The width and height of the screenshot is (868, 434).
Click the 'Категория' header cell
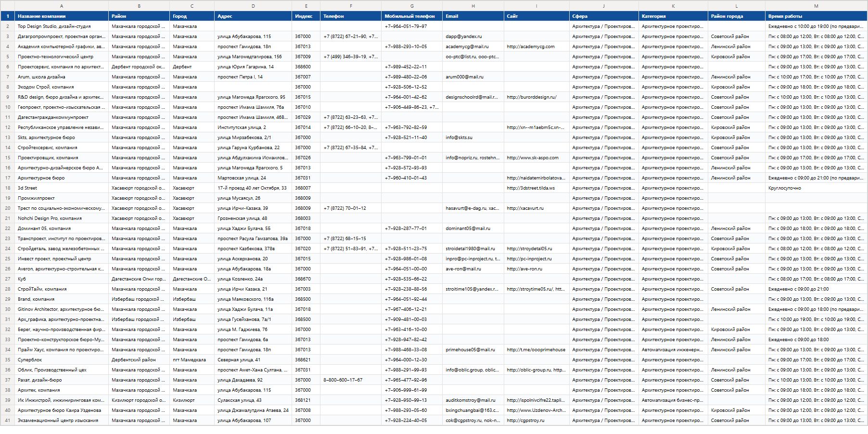click(x=673, y=16)
